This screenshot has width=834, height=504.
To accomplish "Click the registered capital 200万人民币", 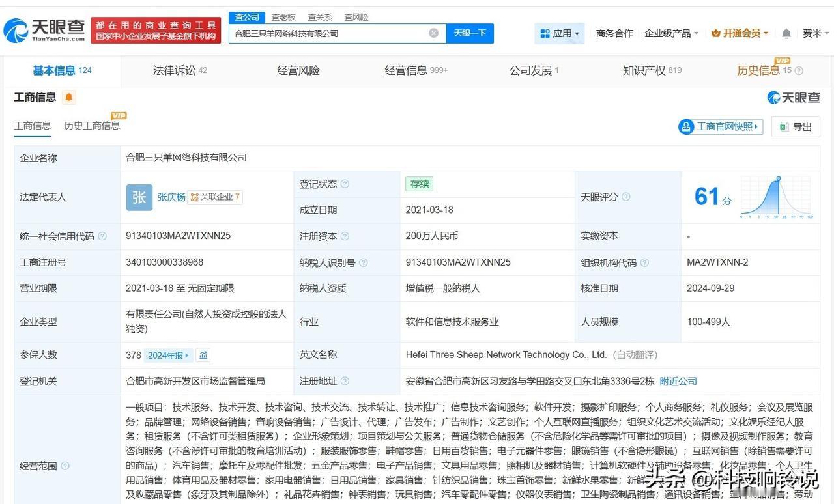I will 432,236.
